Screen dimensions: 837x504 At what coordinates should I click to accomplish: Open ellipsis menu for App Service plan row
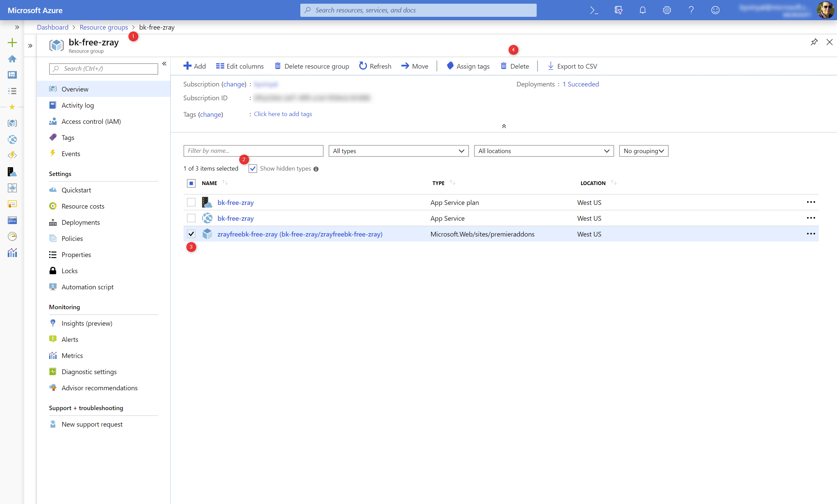(810, 202)
